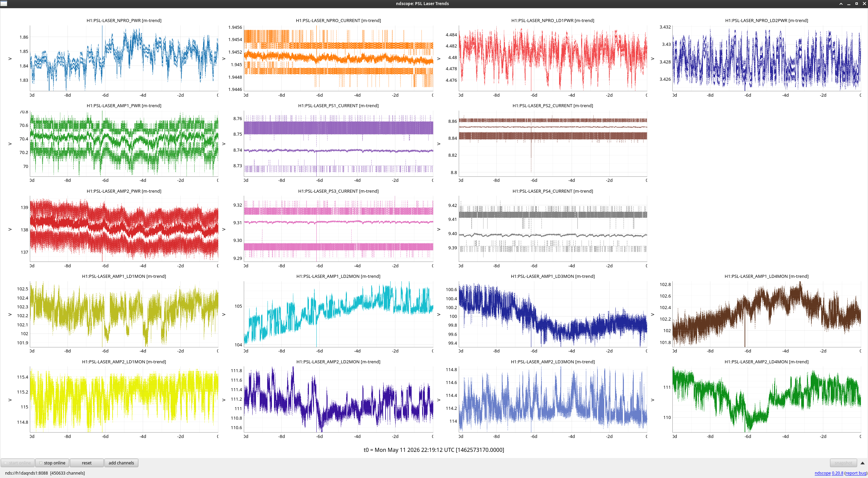This screenshot has width=868, height=478.
Task: Reset the plot view with reset button
Action: [87, 463]
